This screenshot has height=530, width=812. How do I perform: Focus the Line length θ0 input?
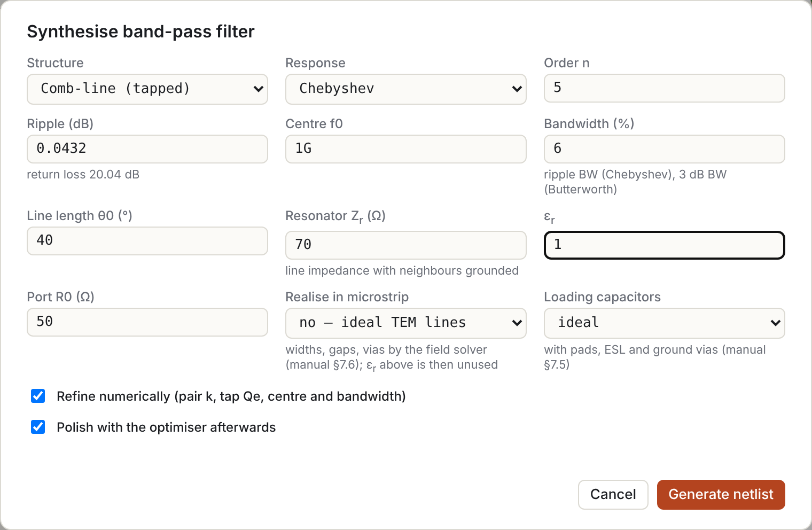(x=147, y=241)
